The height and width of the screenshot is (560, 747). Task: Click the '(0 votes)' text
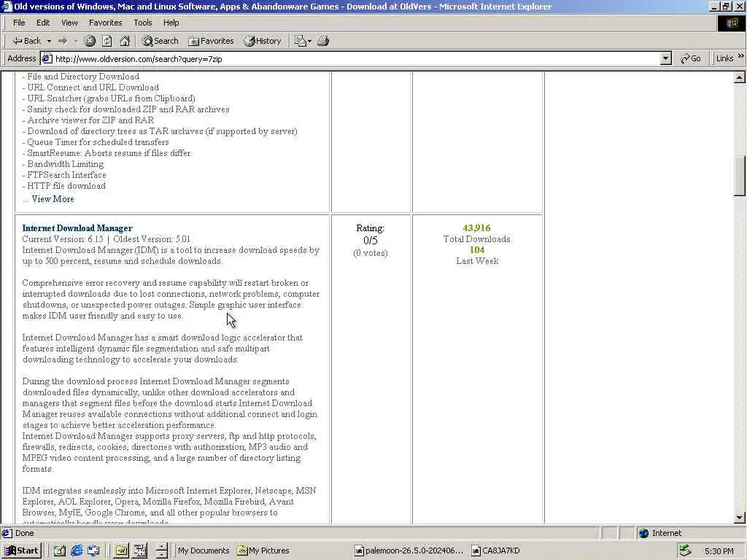click(370, 253)
